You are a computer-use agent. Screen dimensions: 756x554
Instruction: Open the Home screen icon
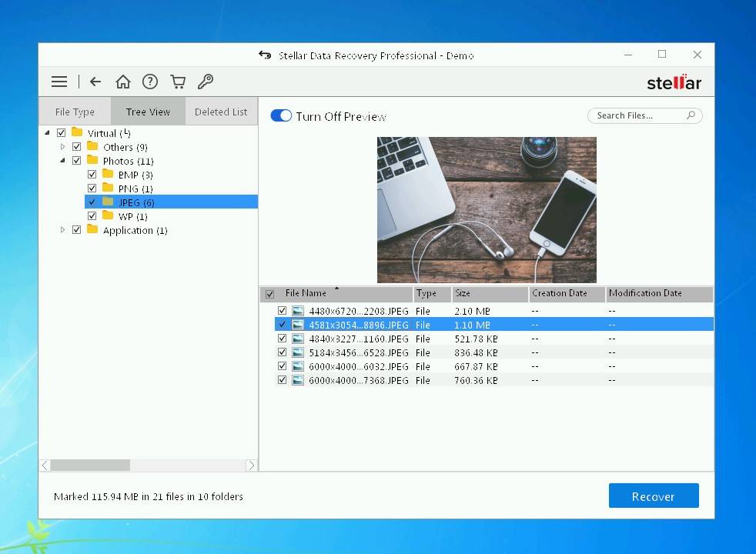[123, 82]
